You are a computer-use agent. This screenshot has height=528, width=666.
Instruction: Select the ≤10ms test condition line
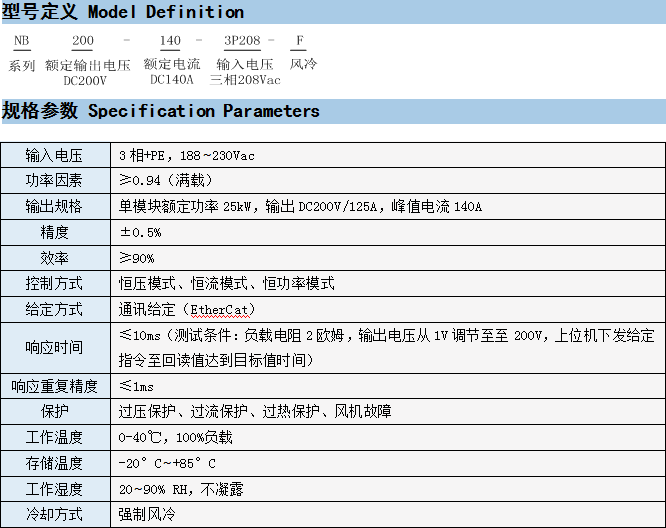[x=387, y=336]
